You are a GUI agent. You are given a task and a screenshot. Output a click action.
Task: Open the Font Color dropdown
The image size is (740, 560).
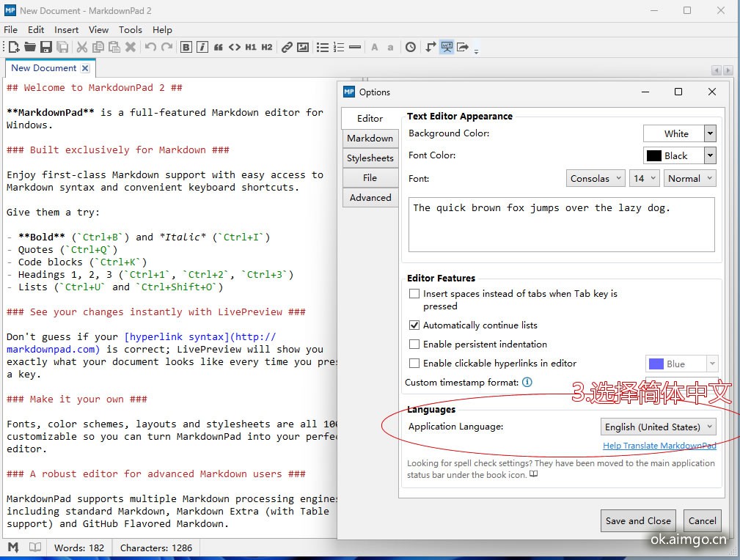click(x=680, y=155)
